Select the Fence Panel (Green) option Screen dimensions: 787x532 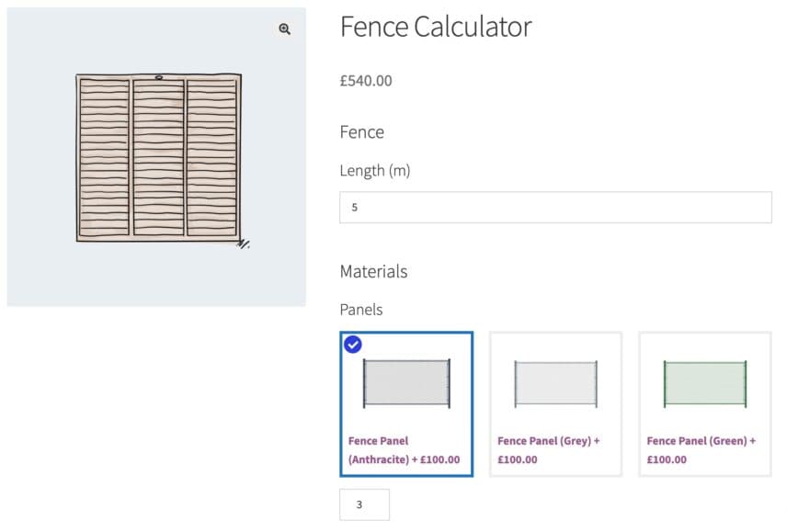point(704,404)
